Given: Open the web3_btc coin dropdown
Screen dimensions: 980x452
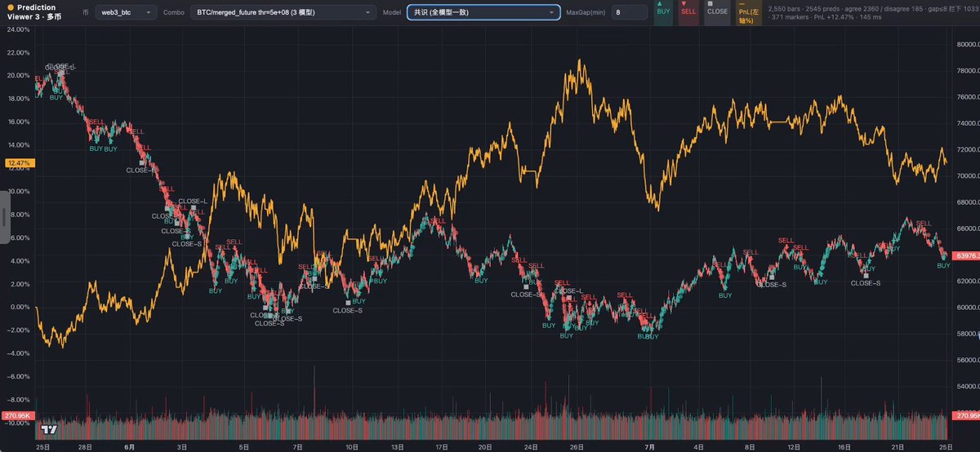Looking at the screenshot, I should coord(125,12).
